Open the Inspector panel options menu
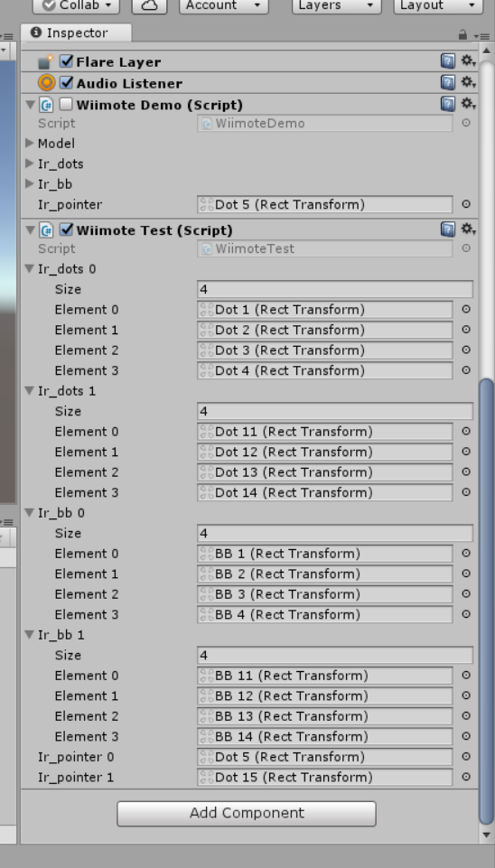495x868 pixels. pos(483,35)
